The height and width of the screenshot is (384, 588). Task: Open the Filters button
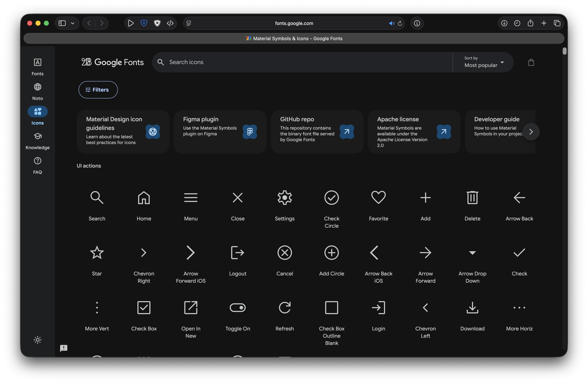tap(98, 90)
